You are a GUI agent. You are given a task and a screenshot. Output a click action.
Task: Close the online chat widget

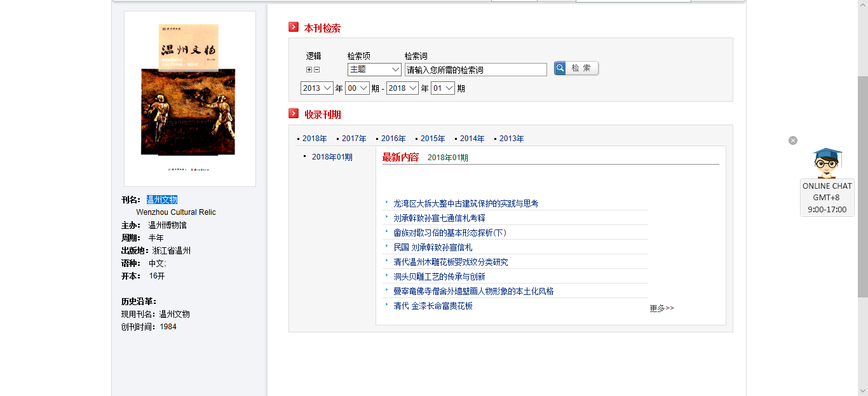(x=793, y=140)
